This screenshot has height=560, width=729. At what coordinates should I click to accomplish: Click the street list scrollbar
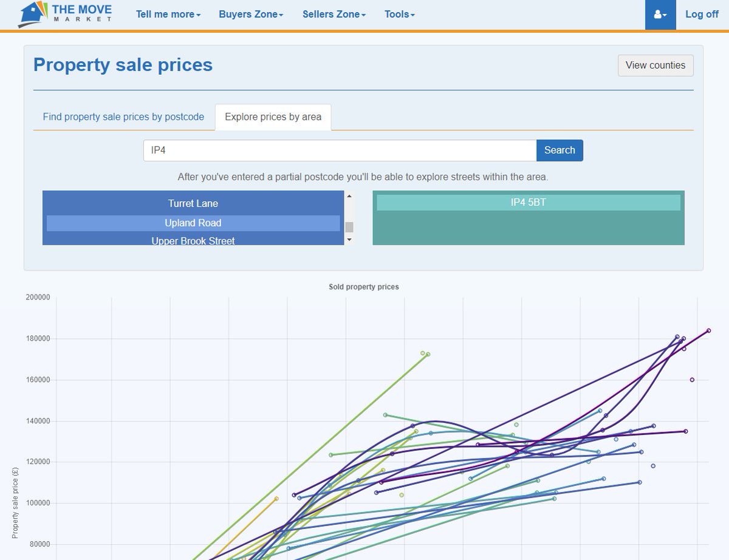349,227
